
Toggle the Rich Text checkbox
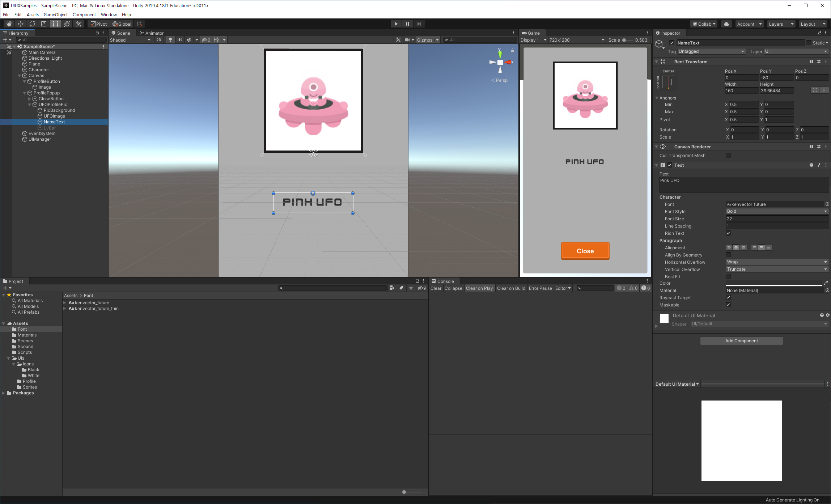click(728, 233)
